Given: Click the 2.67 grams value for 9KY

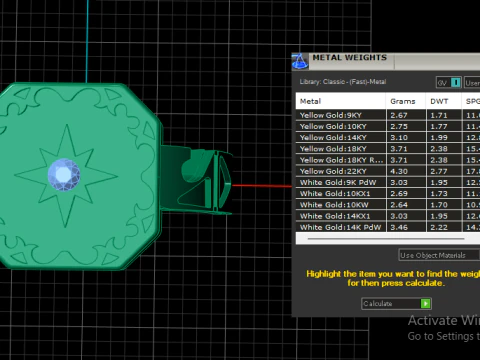Looking at the screenshot, I should tap(399, 116).
